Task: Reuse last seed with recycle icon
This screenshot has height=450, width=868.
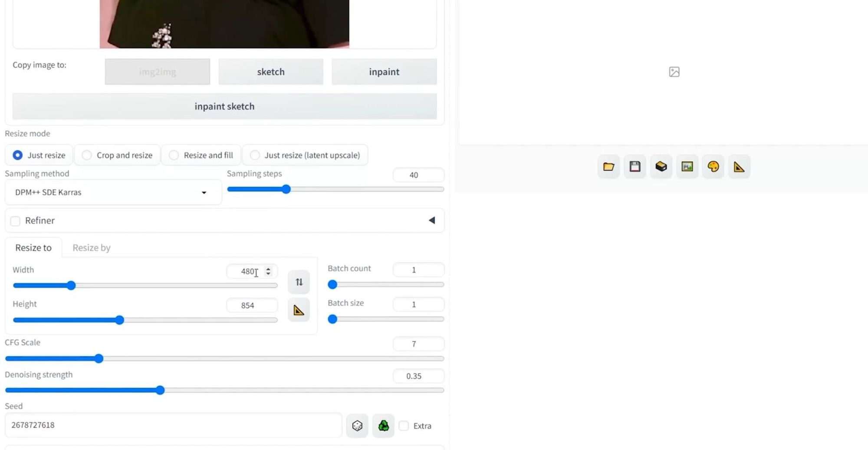Action: tap(383, 426)
